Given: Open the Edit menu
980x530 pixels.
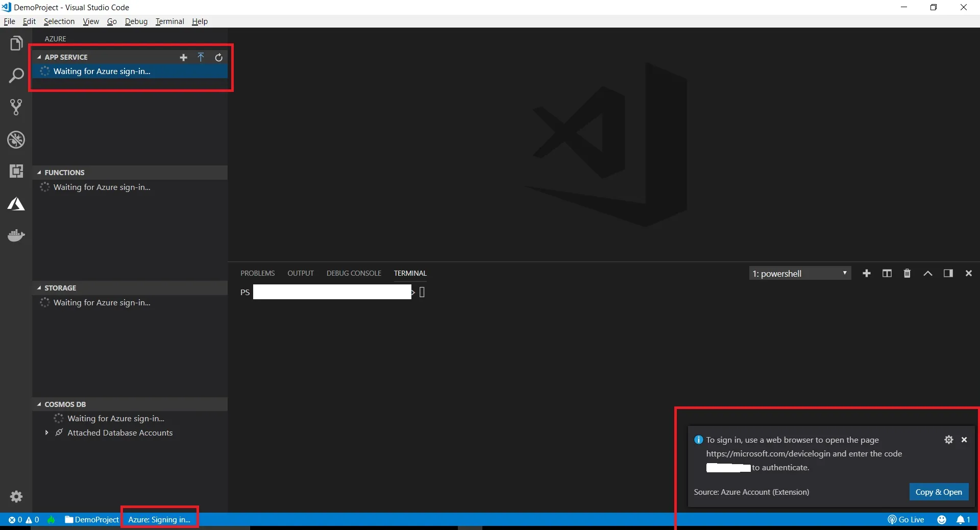Looking at the screenshot, I should tap(29, 21).
